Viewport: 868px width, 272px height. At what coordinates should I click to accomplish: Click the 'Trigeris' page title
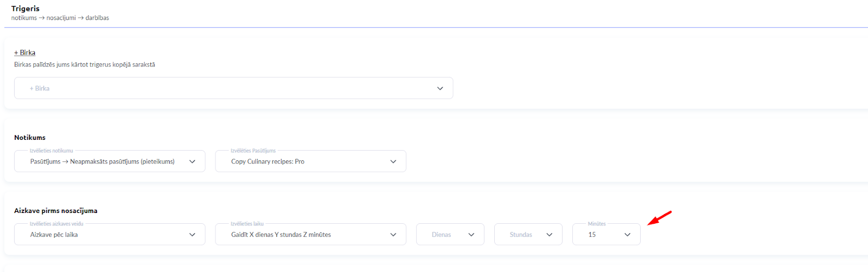(25, 9)
